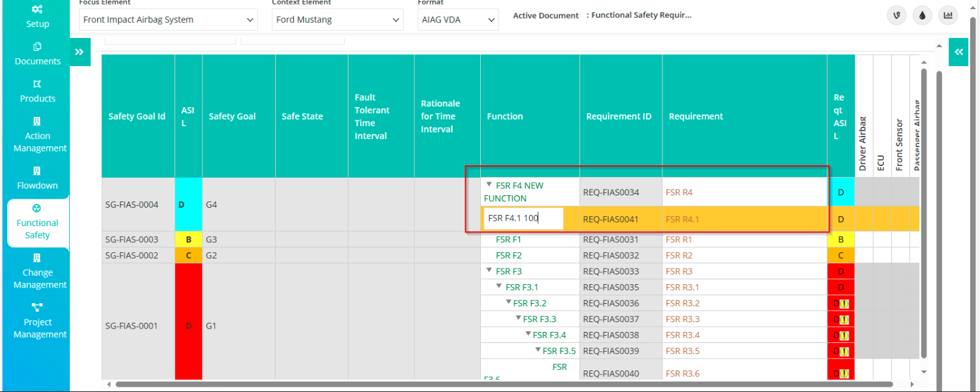The height and width of the screenshot is (392, 980).
Task: Click the Safety Goal Id column header
Action: (x=137, y=116)
